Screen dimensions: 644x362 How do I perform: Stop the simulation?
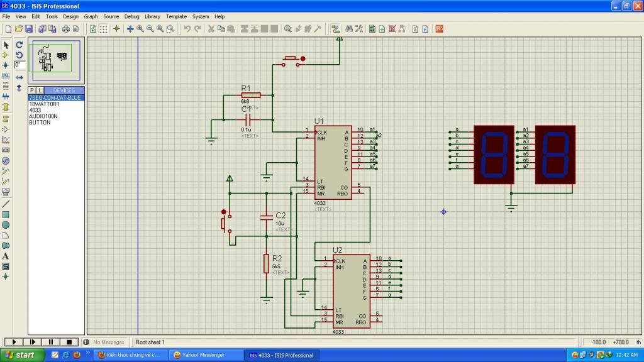pos(69,342)
